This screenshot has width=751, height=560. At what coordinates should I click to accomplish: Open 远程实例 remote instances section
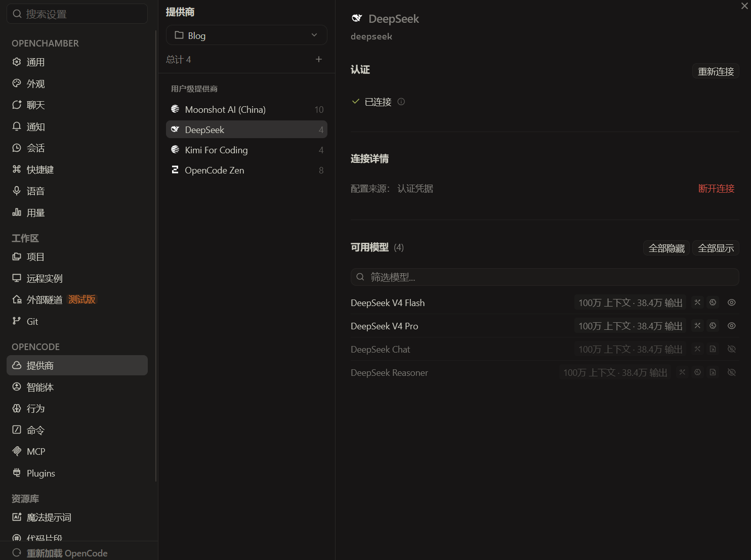tap(77, 278)
